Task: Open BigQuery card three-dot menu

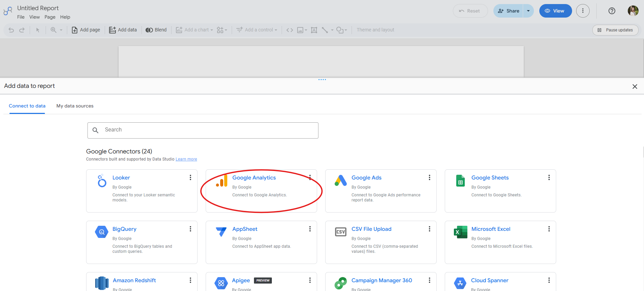Action: click(x=190, y=229)
